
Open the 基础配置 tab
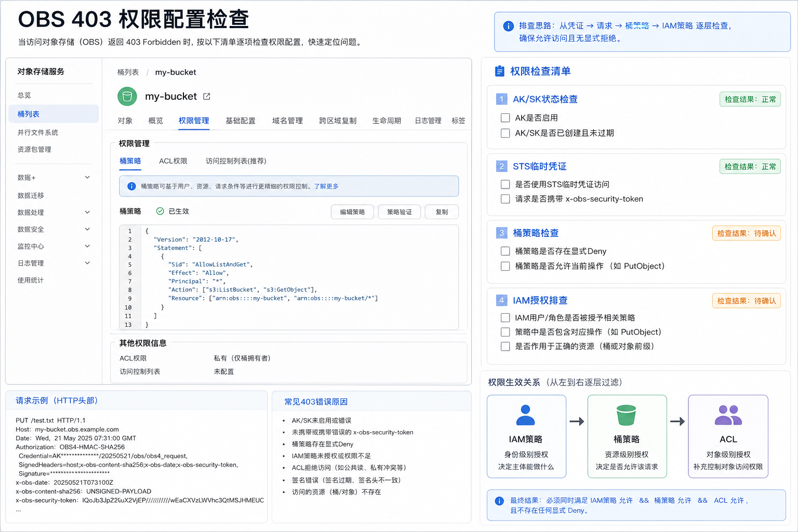tap(241, 121)
